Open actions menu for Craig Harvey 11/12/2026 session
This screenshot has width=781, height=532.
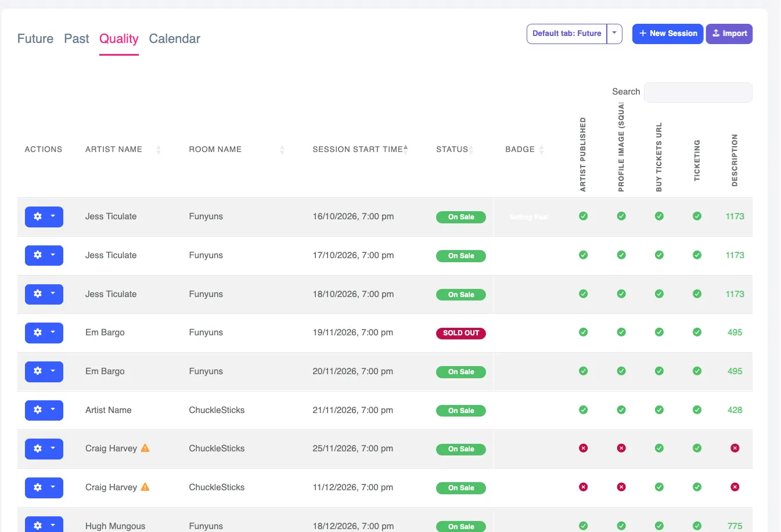point(44,488)
